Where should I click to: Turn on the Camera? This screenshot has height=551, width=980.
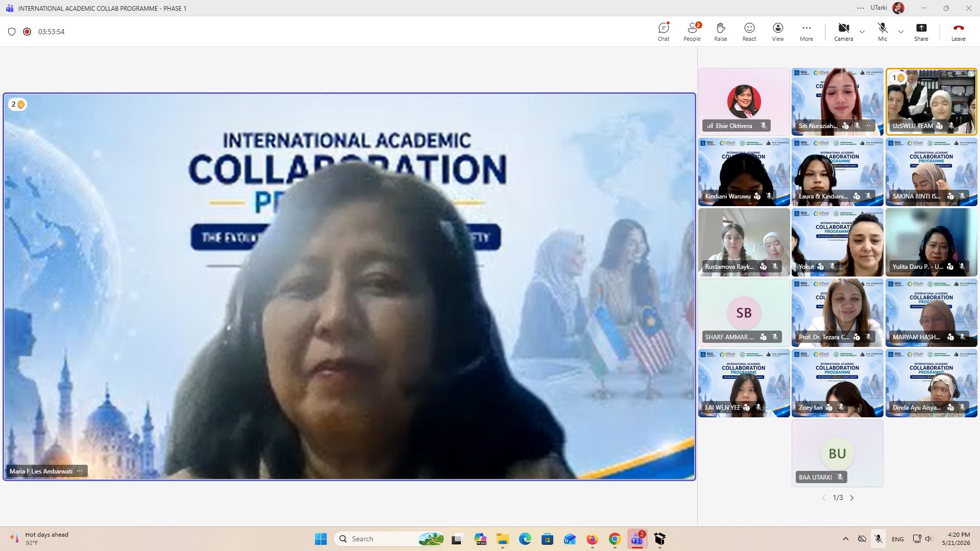tap(844, 32)
